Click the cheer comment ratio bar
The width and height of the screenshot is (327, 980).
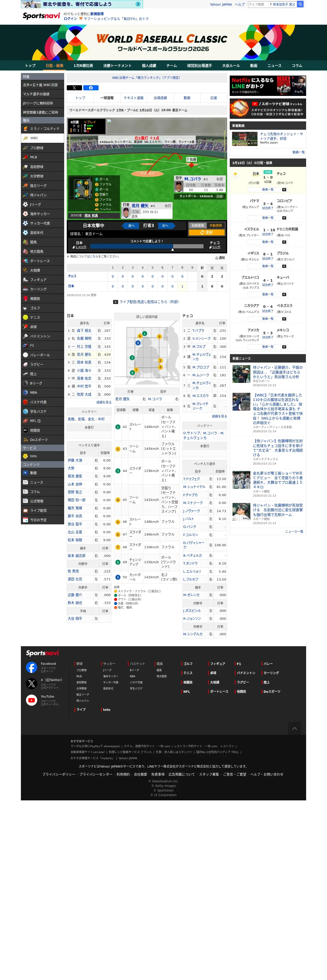pyautogui.click(x=147, y=247)
